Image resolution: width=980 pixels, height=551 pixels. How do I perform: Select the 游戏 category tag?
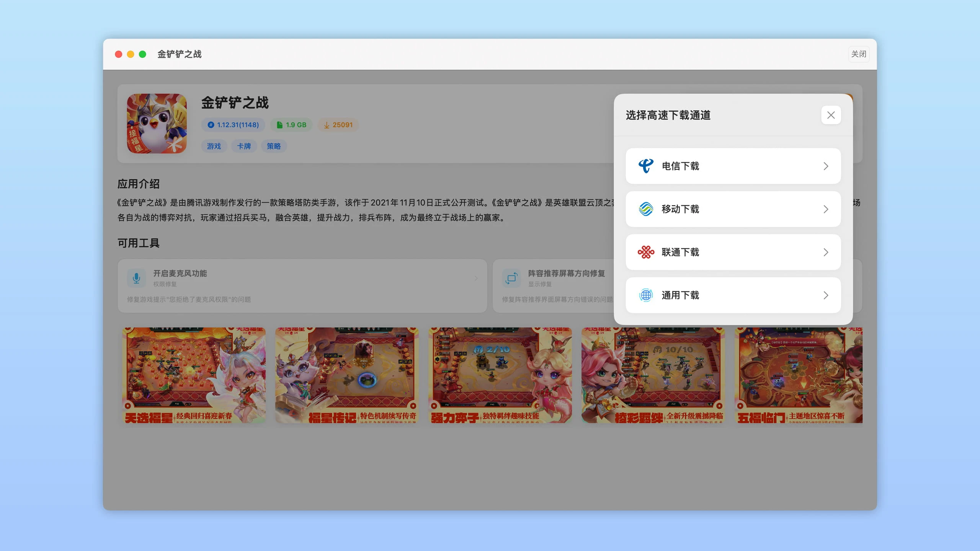tap(214, 146)
